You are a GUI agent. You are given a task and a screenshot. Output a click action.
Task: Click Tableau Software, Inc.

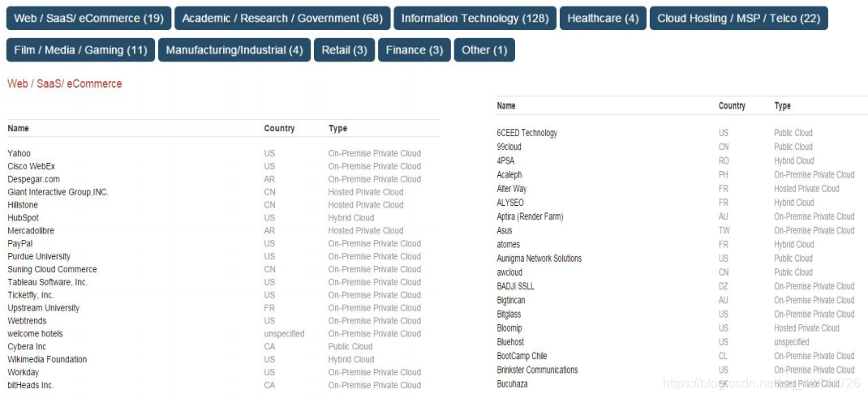(x=48, y=282)
